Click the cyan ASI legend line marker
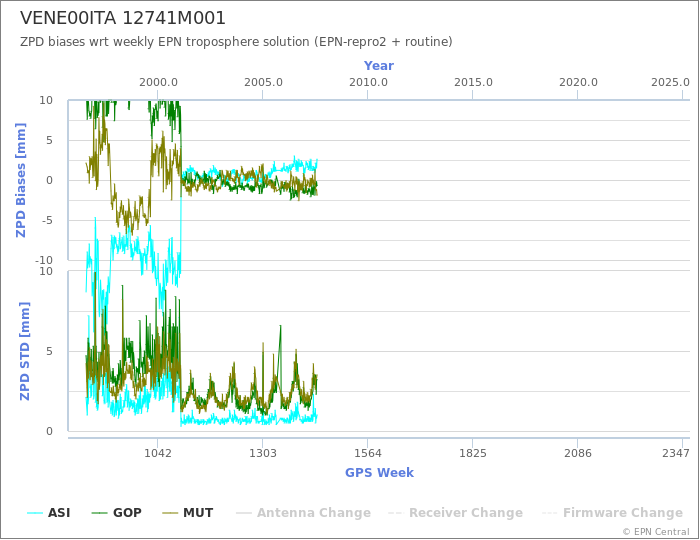 click(35, 513)
